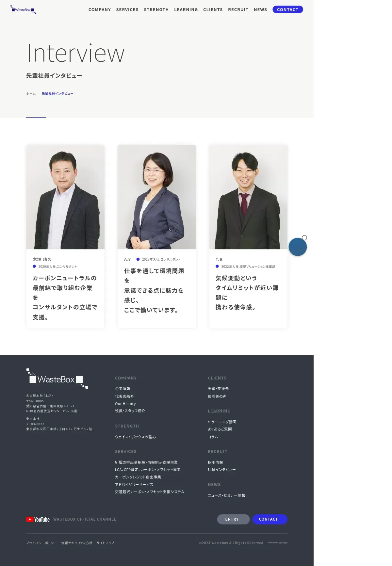Open T.B interview photo
Screen dimensions: 392x566
click(248, 197)
